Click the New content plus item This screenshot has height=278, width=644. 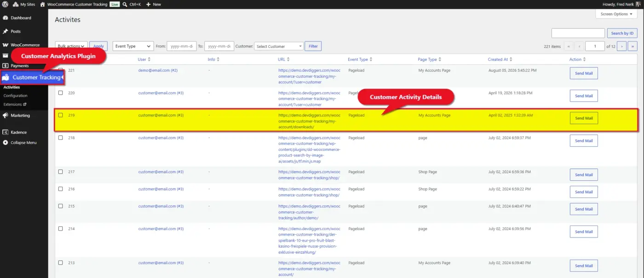pos(154,4)
